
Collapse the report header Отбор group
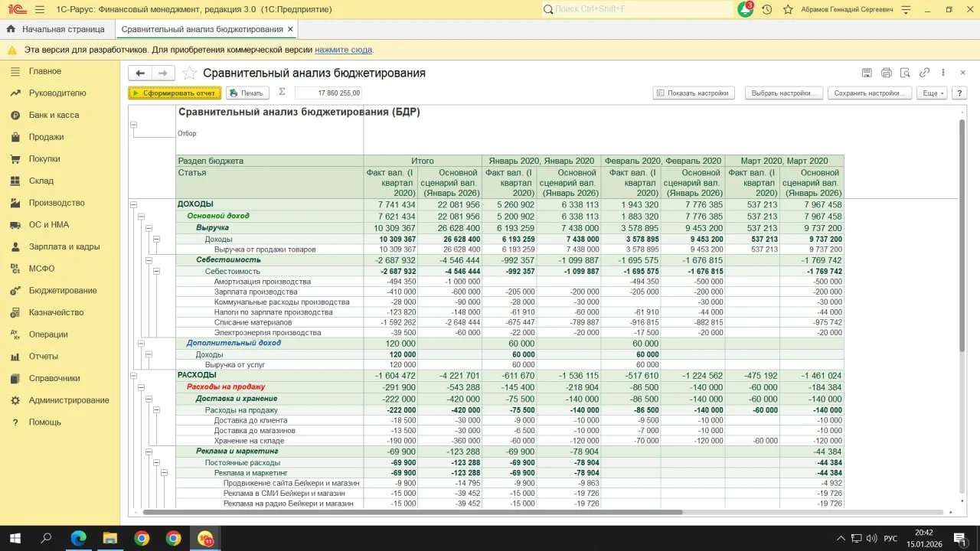click(133, 124)
